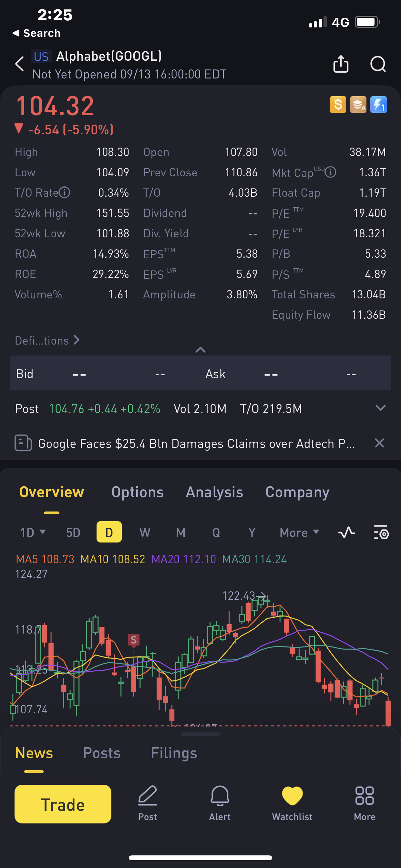
Task: Select the D daily chart interval
Action: click(109, 532)
